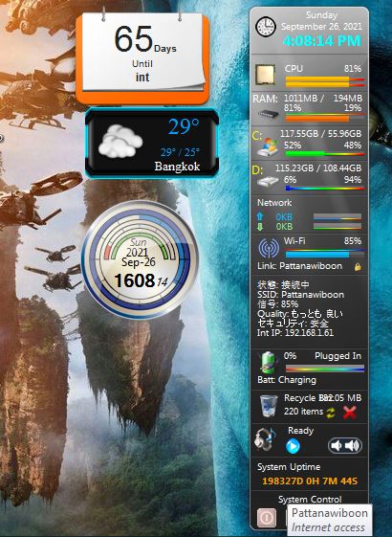The height and width of the screenshot is (537, 392).
Task: Open the C: drive Windows icon
Action: pos(268,147)
